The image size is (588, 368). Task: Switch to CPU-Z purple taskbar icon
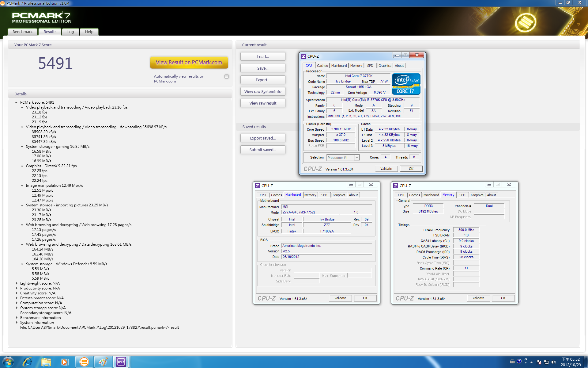121,362
